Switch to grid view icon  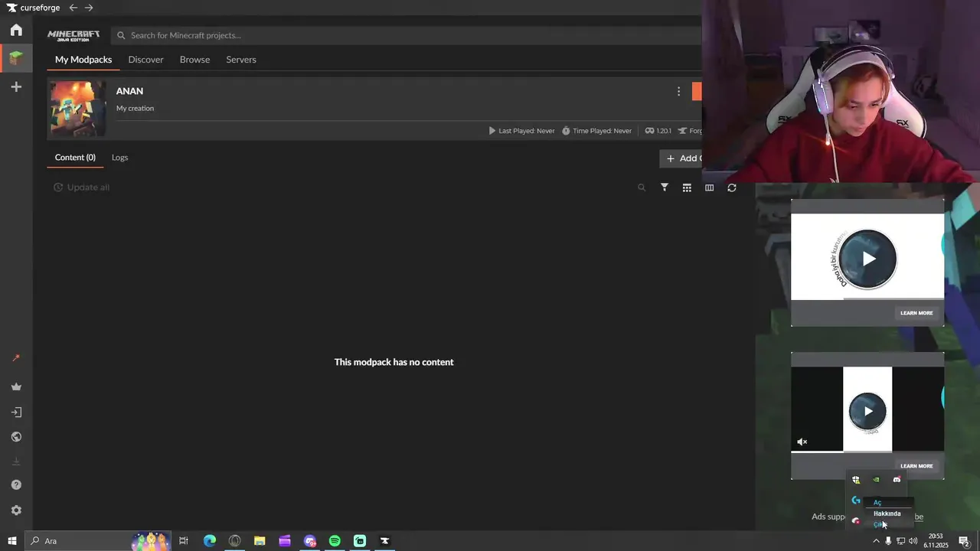click(687, 187)
